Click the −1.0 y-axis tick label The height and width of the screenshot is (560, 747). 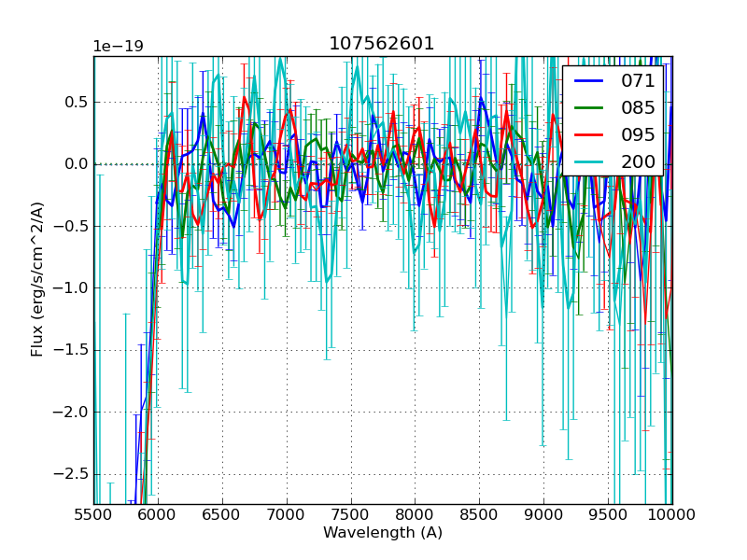(71, 288)
